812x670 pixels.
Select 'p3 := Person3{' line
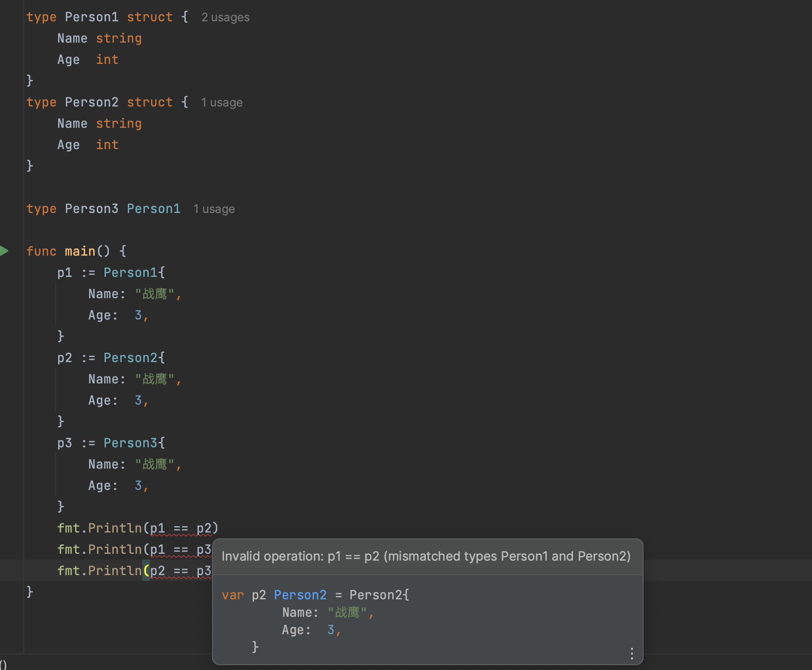pyautogui.click(x=111, y=443)
